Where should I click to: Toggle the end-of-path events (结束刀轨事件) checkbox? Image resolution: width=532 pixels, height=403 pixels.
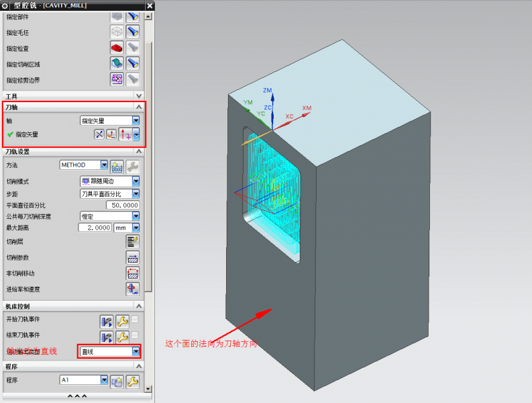[x=135, y=334]
